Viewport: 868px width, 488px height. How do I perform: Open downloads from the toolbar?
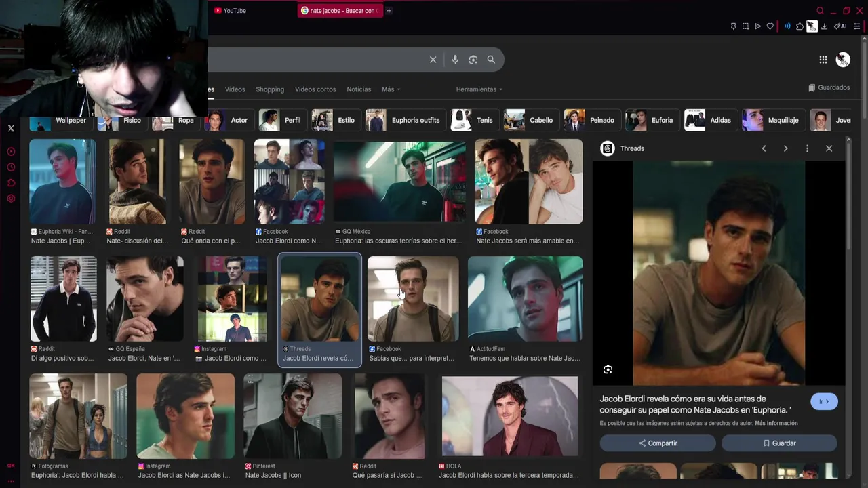click(x=824, y=26)
